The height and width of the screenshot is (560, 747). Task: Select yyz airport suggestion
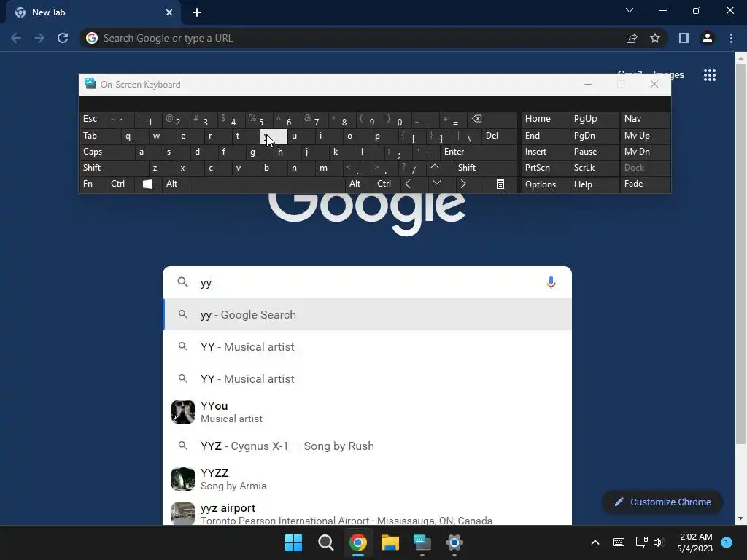368,513
